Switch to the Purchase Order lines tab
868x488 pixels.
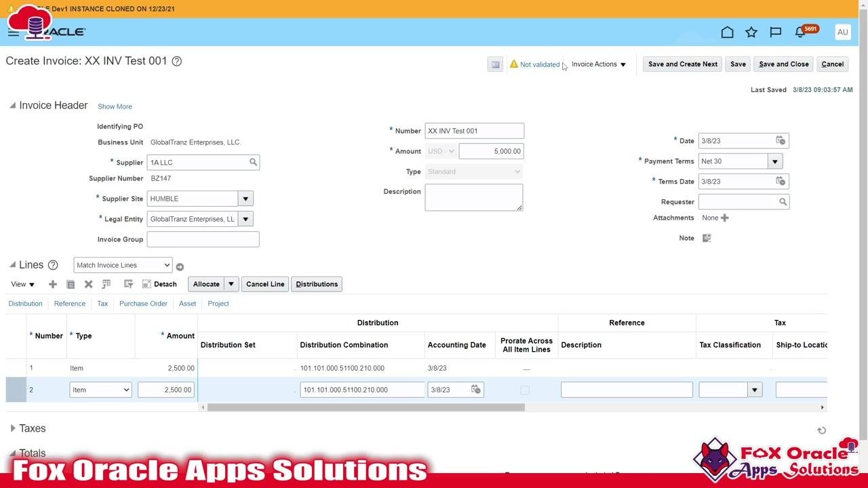pos(143,304)
